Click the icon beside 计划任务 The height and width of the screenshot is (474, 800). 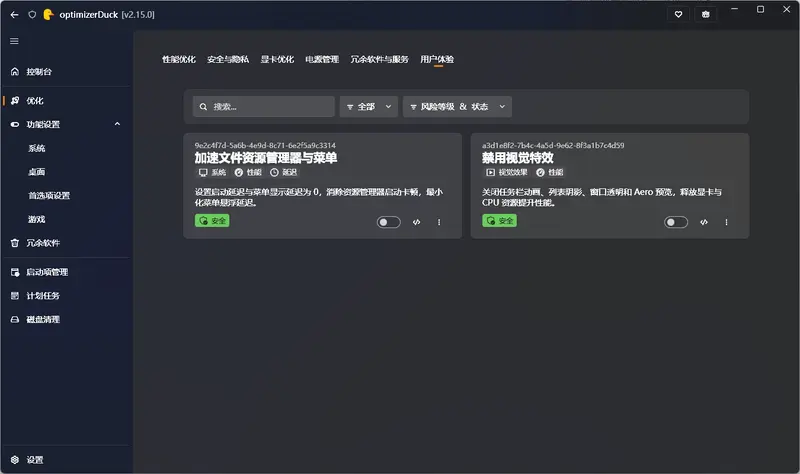pos(15,295)
